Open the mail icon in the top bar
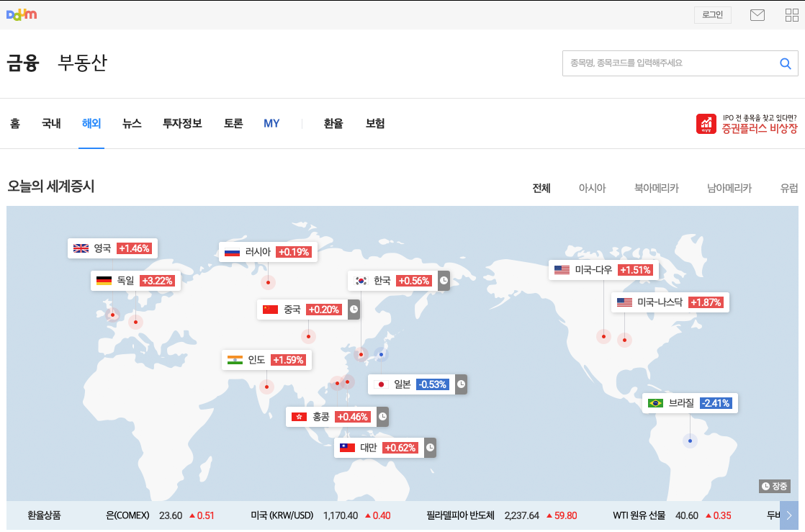Image resolution: width=805 pixels, height=532 pixels. [x=757, y=14]
